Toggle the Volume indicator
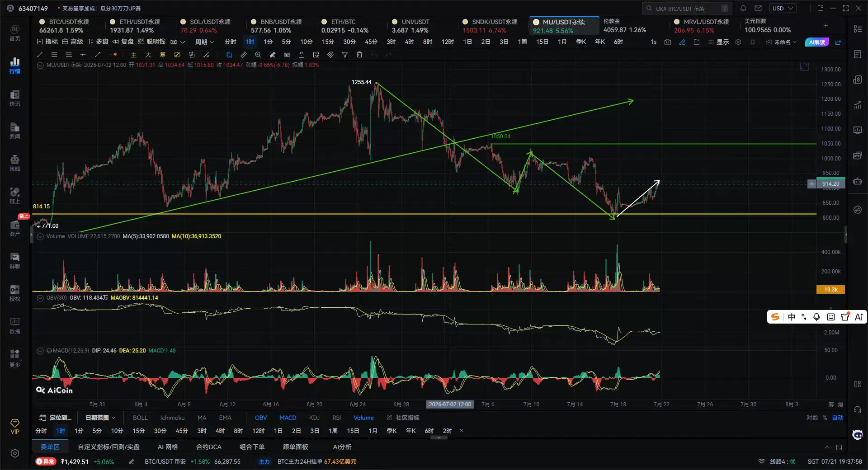This screenshot has height=470, width=868. (x=363, y=418)
